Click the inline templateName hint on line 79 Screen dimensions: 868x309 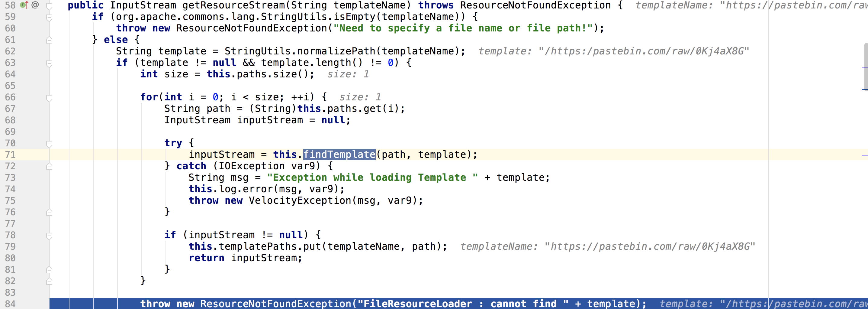[x=608, y=247]
